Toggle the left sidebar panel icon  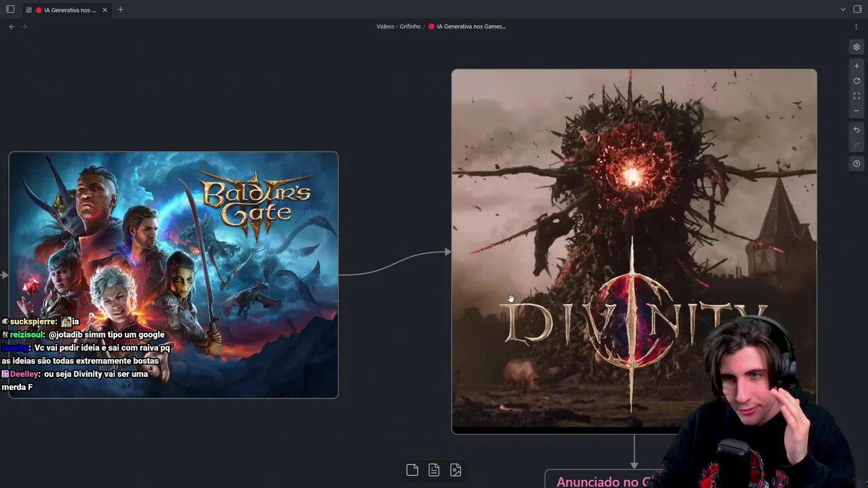click(10, 9)
